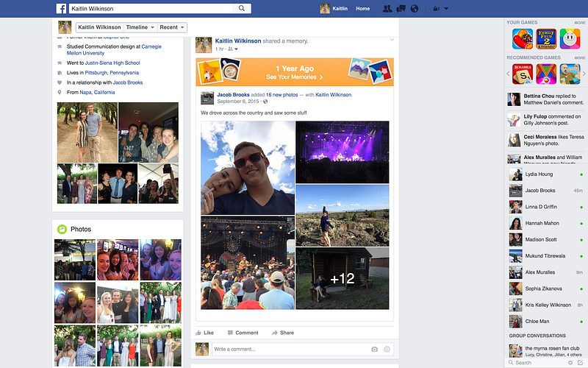Open chat with Chloe Man
Viewport: 588px width, 368px height.
[x=546, y=322]
